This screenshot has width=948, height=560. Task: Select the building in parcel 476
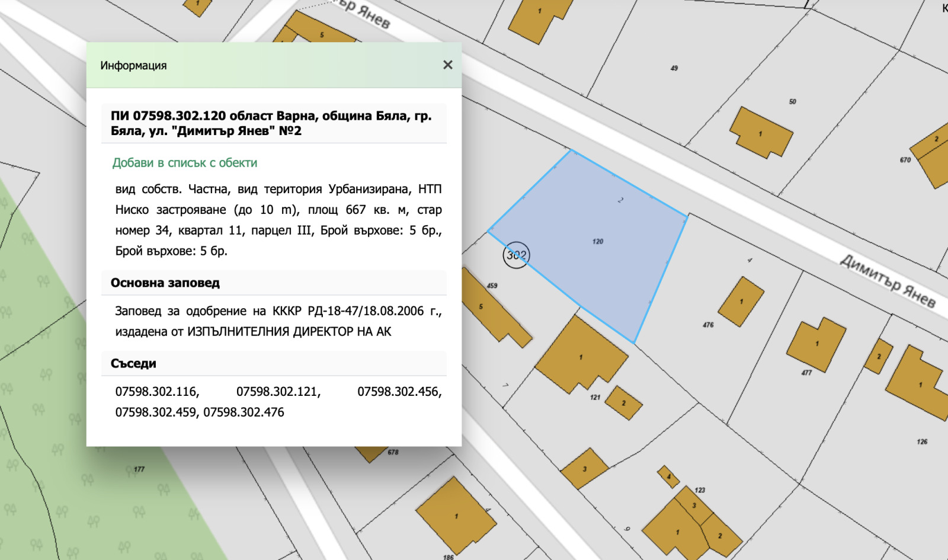[741, 302]
